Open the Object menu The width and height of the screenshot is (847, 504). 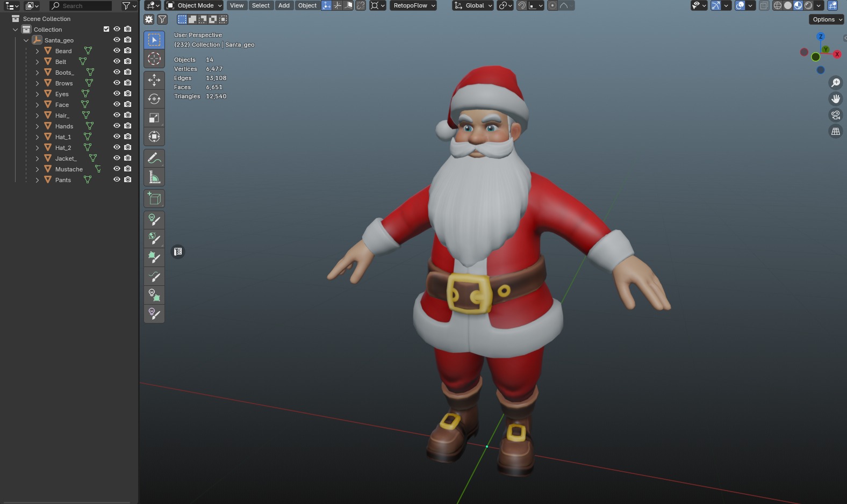tap(307, 5)
